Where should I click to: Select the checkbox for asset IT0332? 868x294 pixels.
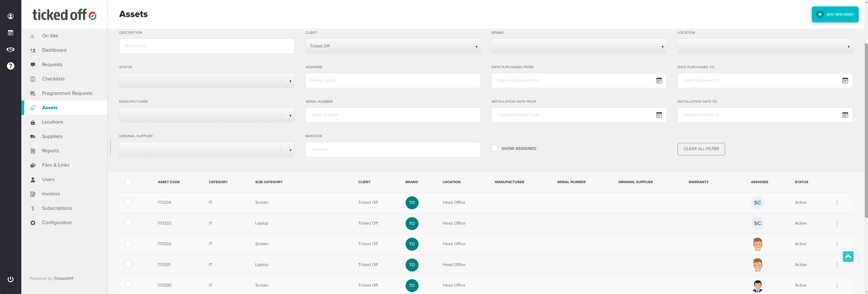click(x=128, y=243)
